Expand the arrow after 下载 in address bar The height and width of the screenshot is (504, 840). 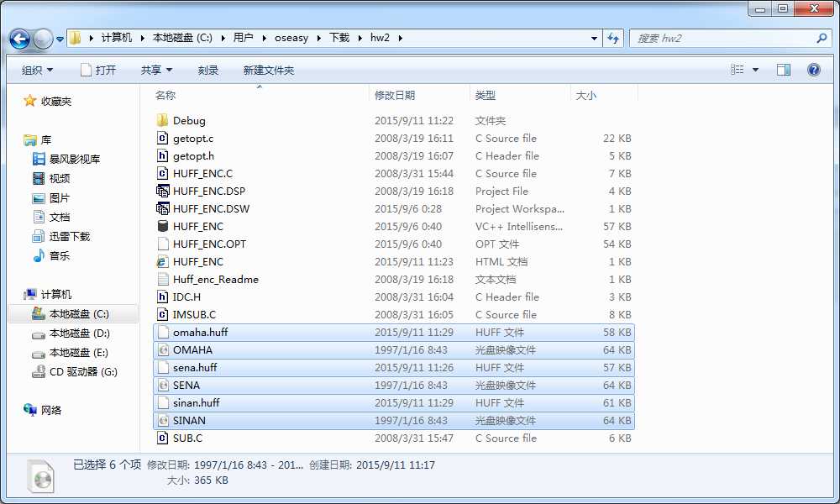[360, 38]
